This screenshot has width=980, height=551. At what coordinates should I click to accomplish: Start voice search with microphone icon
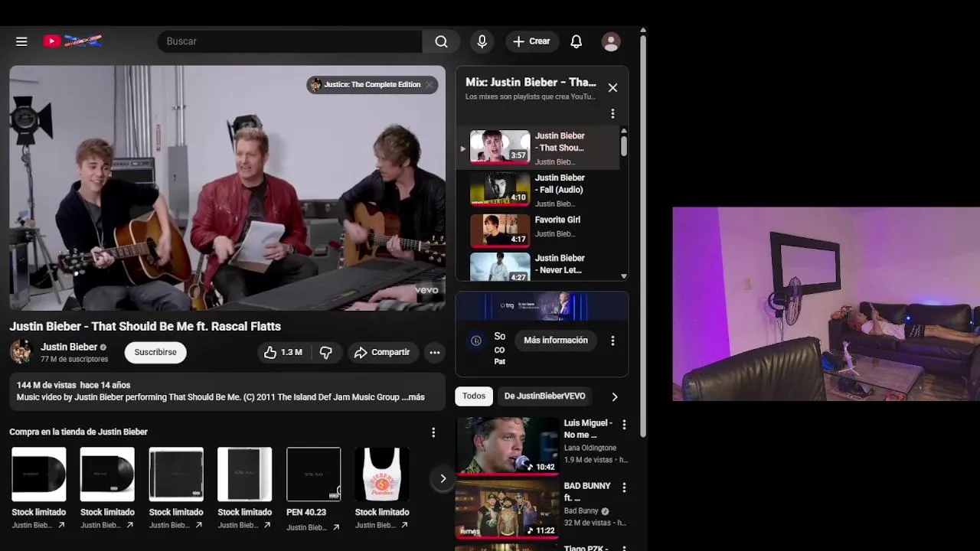(x=482, y=41)
